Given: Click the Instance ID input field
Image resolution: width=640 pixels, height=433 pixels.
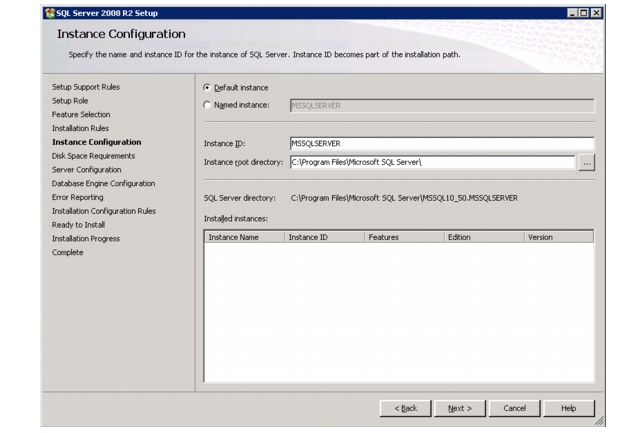Looking at the screenshot, I should point(442,144).
